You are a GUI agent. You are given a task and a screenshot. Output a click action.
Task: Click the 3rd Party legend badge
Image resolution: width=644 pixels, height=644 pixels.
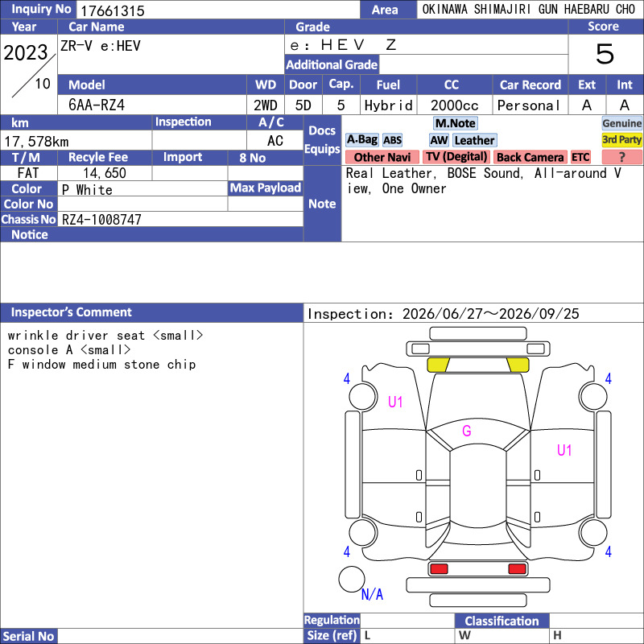[621, 139]
